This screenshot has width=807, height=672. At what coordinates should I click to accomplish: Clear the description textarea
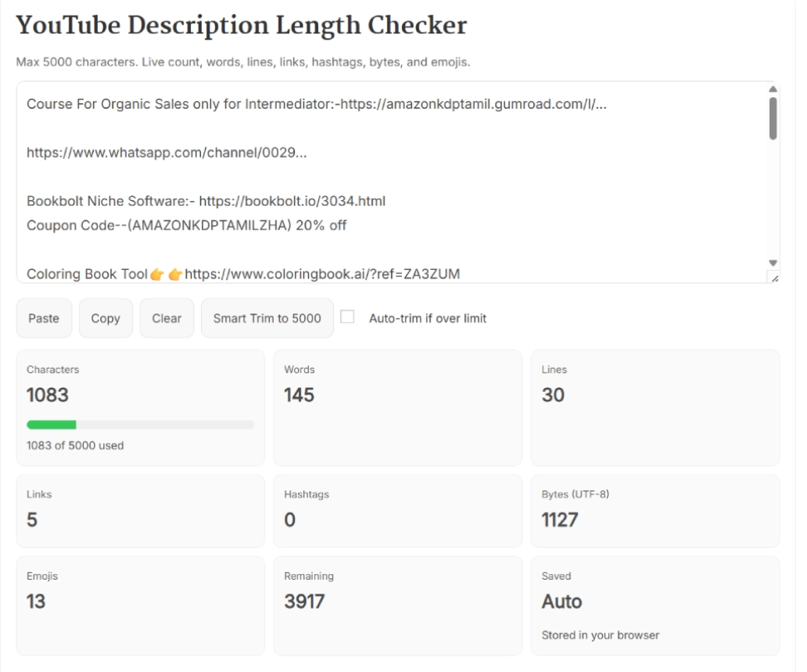coord(167,318)
